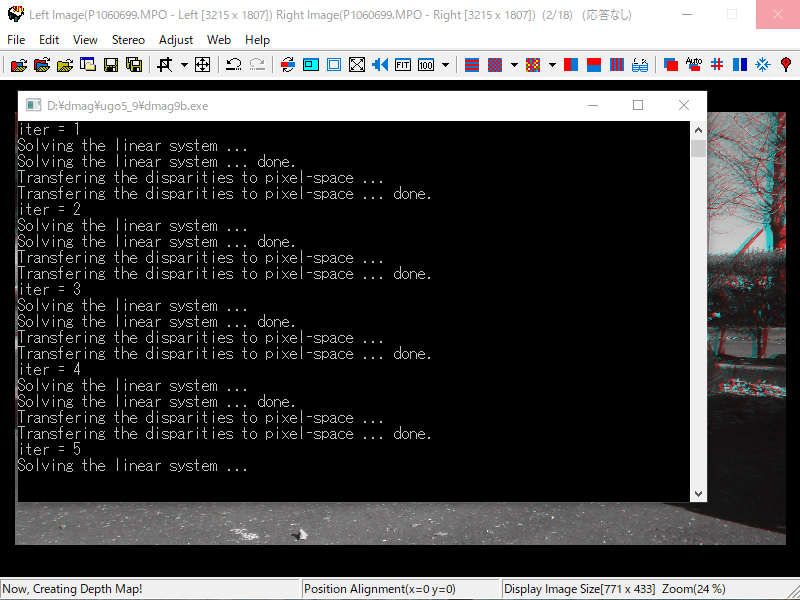Viewport: 800px width, 600px height.
Task: Open the crop tool dropdown arrow
Action: (184, 65)
